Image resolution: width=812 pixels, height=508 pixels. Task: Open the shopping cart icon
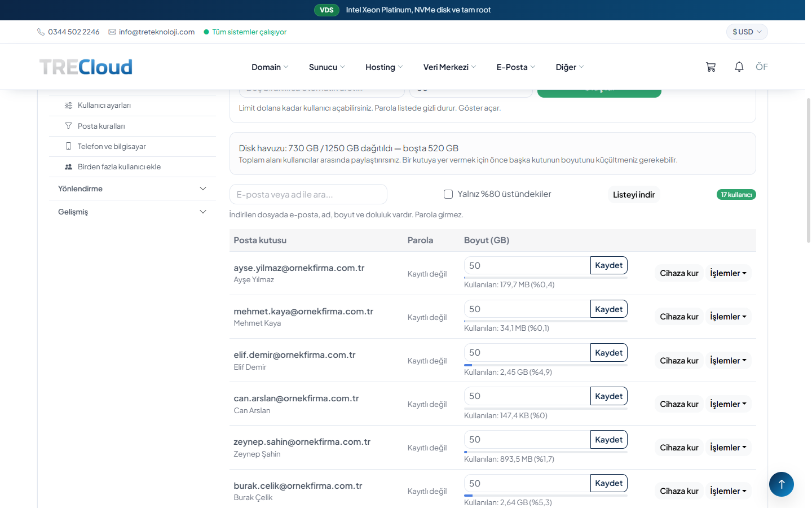click(x=710, y=67)
